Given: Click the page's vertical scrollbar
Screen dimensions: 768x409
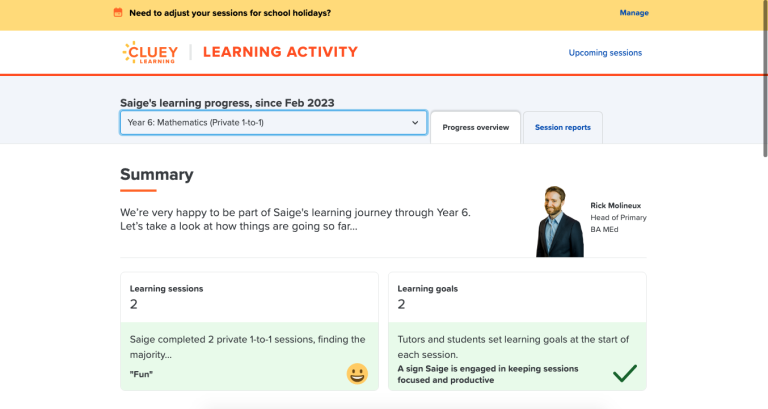Looking at the screenshot, I should point(764,80).
